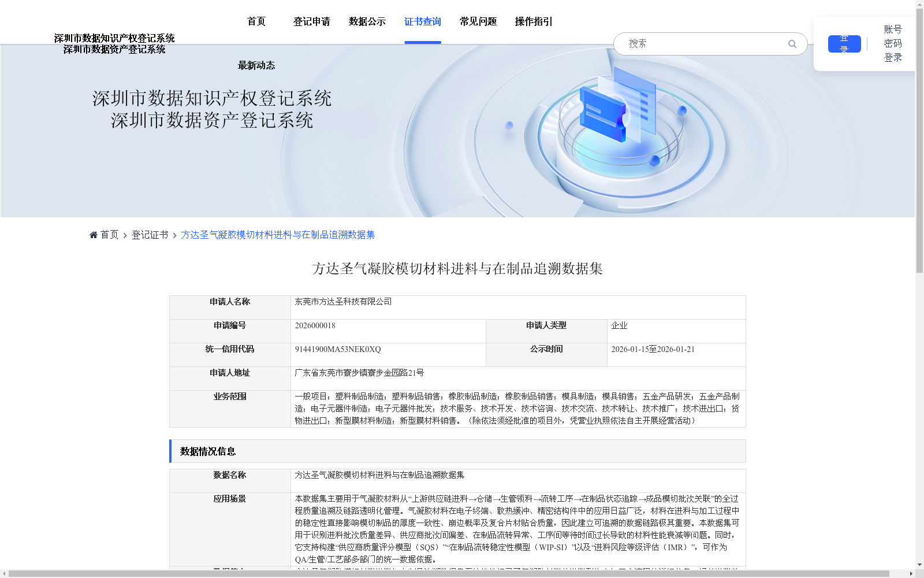
Task: Click publicity period 2026-01-15至2026-01-21
Action: 653,349
